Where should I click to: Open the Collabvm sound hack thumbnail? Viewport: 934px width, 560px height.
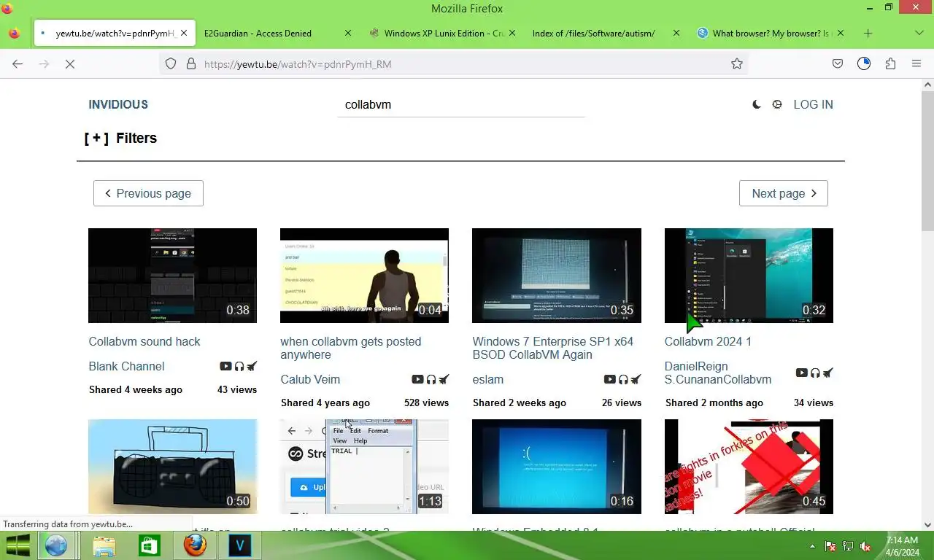172,276
